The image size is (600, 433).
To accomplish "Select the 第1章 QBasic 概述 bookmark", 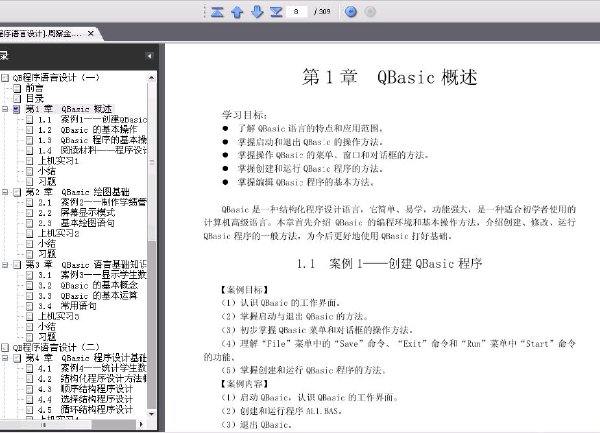I will click(69, 109).
